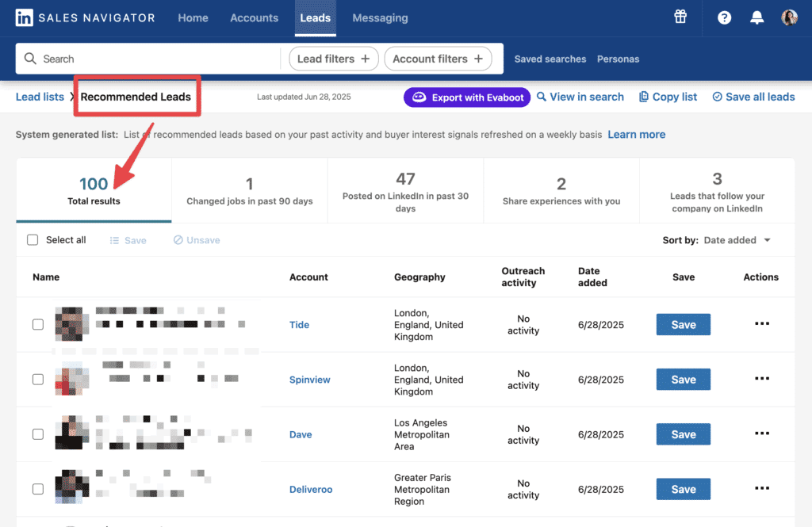This screenshot has height=527, width=812.
Task: Open the gift promotions icon
Action: point(680,16)
